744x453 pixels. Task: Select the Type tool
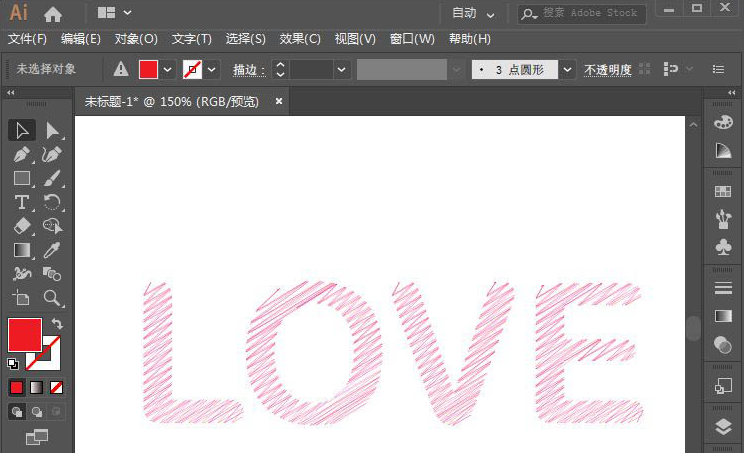pyautogui.click(x=22, y=203)
